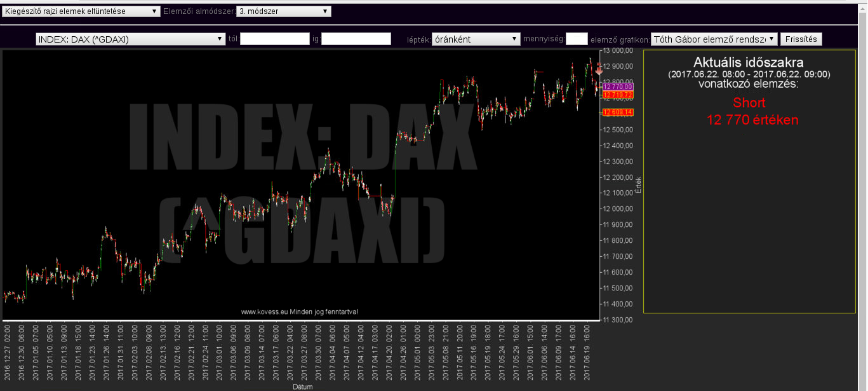Click the 'tól' start date field
Viewport: 868px width, 391px height.
(274, 39)
